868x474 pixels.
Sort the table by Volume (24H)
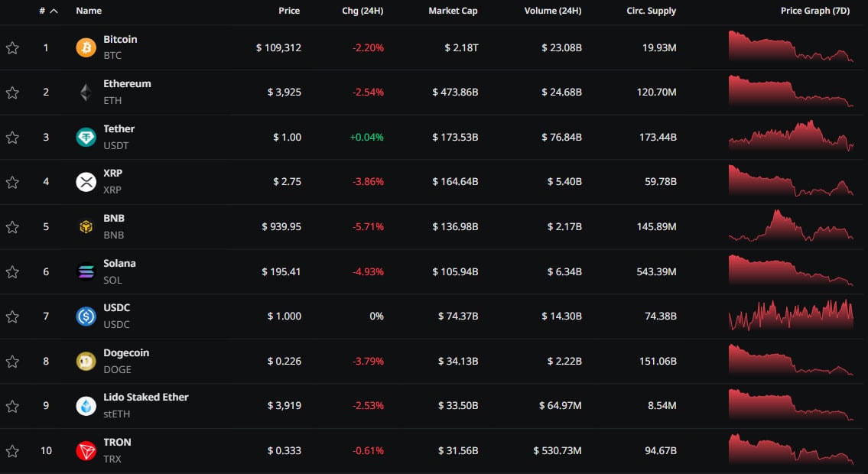pyautogui.click(x=552, y=11)
